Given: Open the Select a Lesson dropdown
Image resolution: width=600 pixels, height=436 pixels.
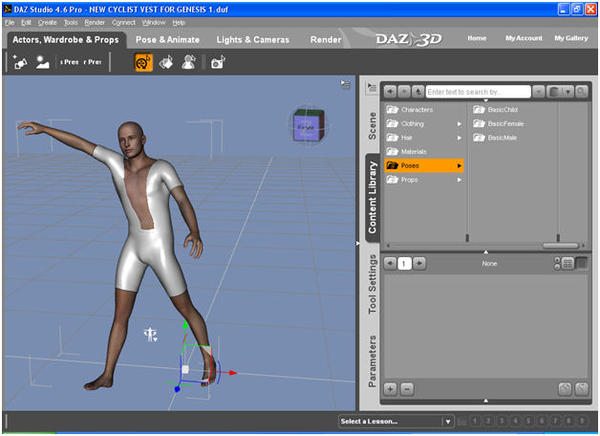Looking at the screenshot, I should click(x=396, y=421).
